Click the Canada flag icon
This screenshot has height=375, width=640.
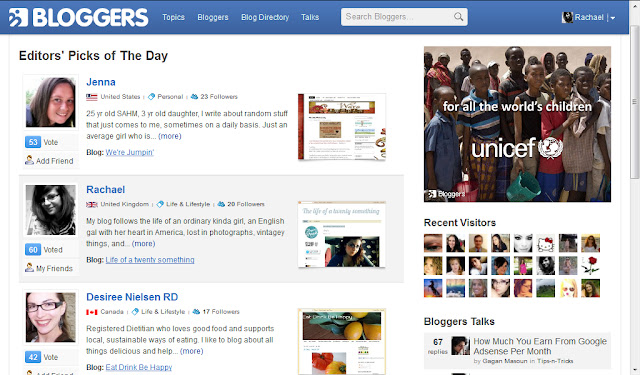click(x=91, y=312)
